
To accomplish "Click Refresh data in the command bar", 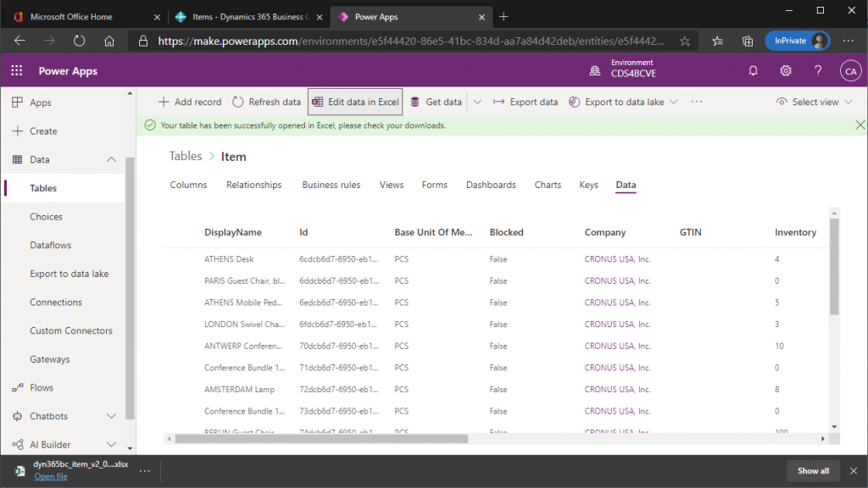I will pyautogui.click(x=266, y=102).
